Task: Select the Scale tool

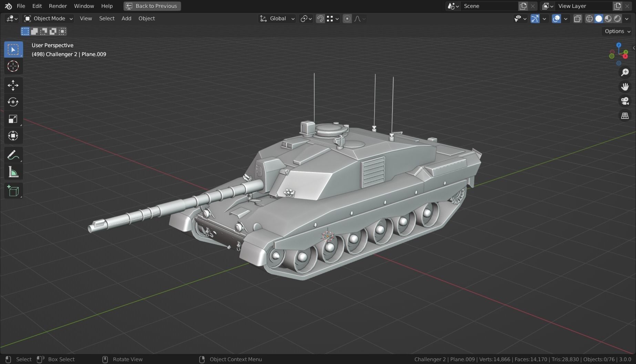Action: tap(13, 119)
